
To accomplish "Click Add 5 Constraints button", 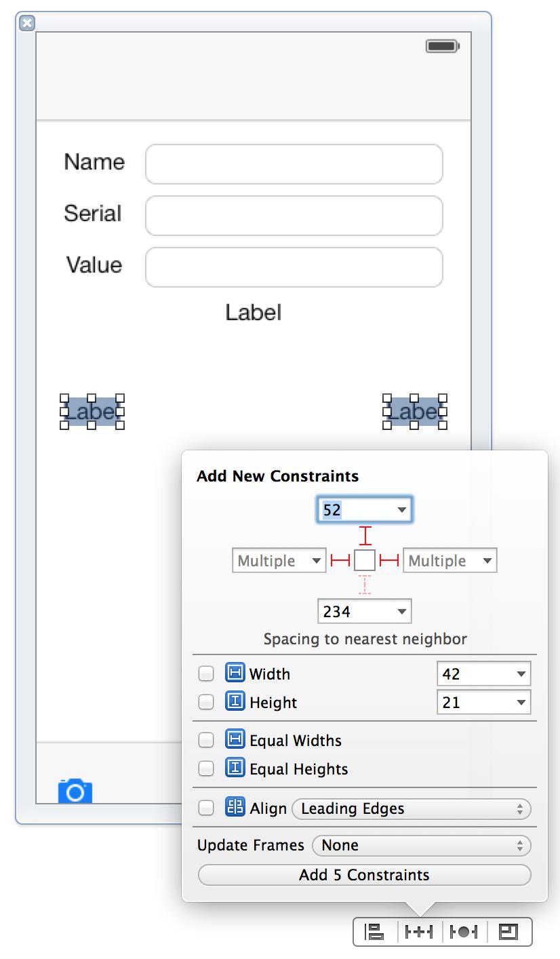I will [365, 875].
